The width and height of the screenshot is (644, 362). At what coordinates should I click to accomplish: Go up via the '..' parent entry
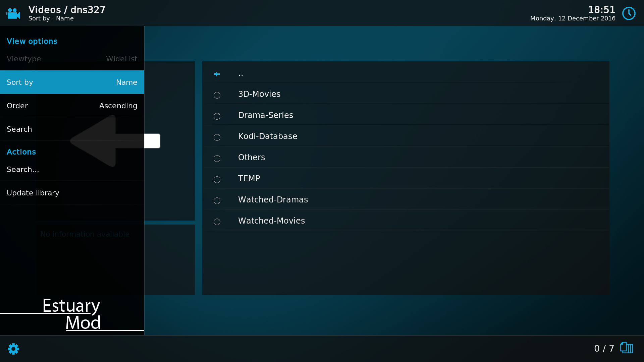(406, 73)
